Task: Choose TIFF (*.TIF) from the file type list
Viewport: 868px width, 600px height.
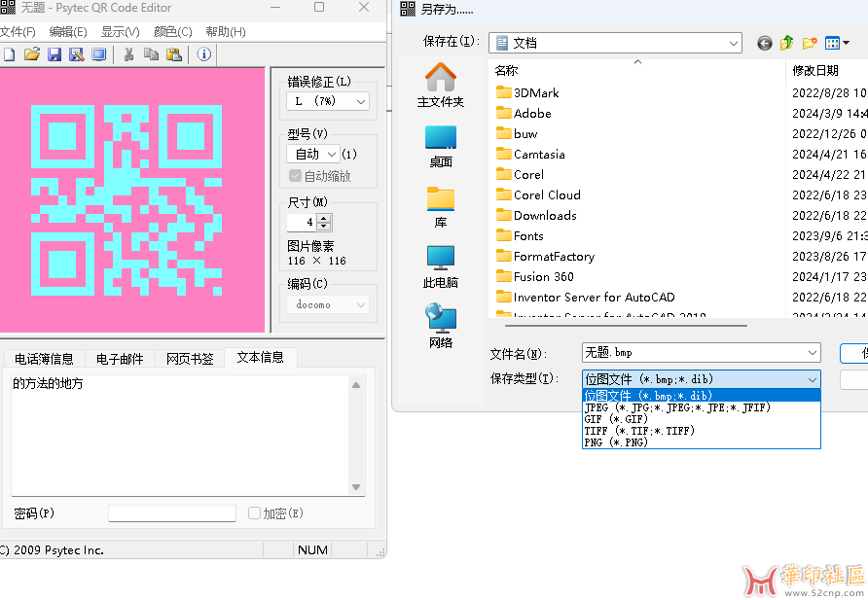Action: (702, 431)
